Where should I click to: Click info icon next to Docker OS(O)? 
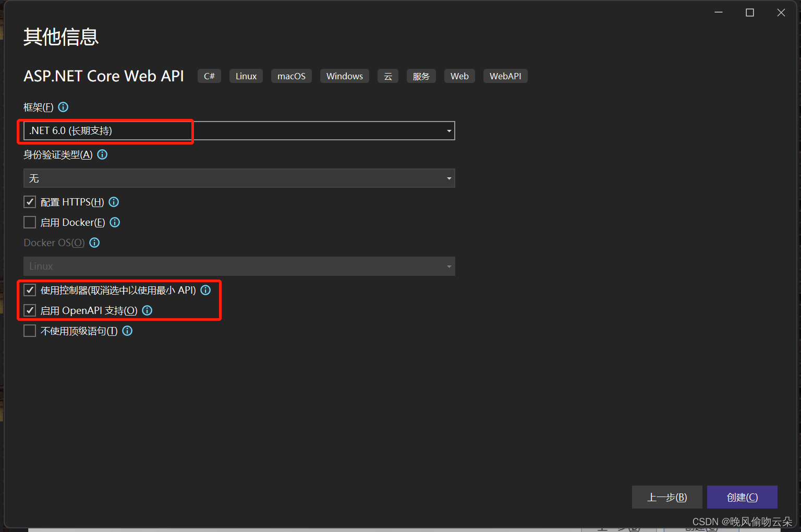click(x=94, y=243)
